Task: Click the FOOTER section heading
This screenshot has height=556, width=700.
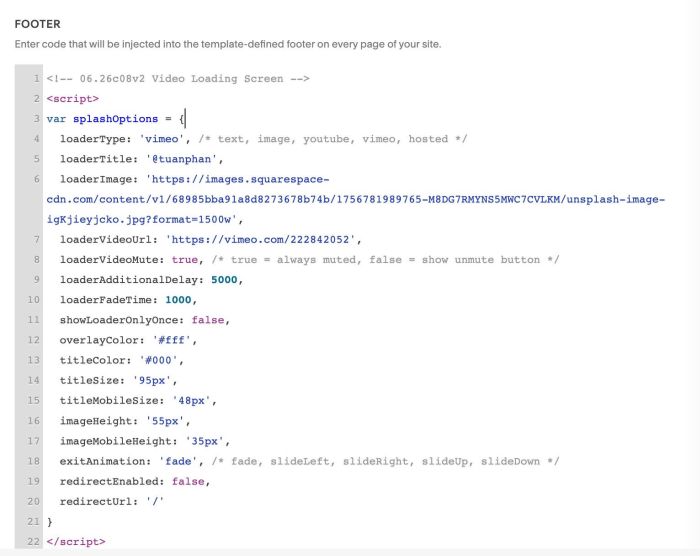Action: [38, 24]
